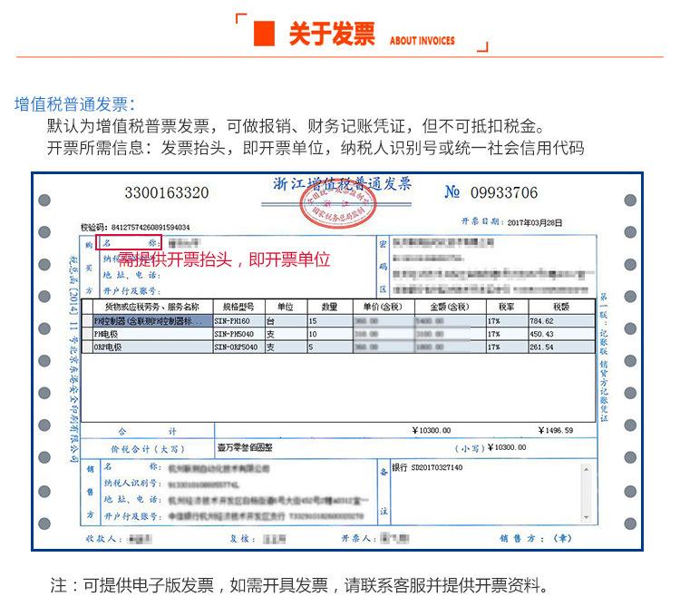Screen dimensions: 680x616
Task: Click the ABOUT INVOICES subtitle
Action: click(422, 41)
